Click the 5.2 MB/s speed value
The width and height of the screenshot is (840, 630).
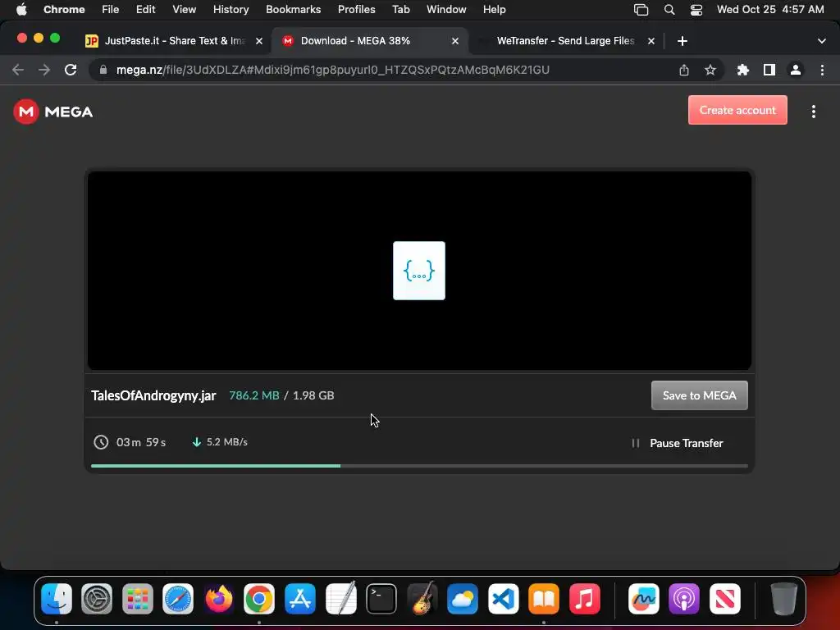(x=227, y=442)
